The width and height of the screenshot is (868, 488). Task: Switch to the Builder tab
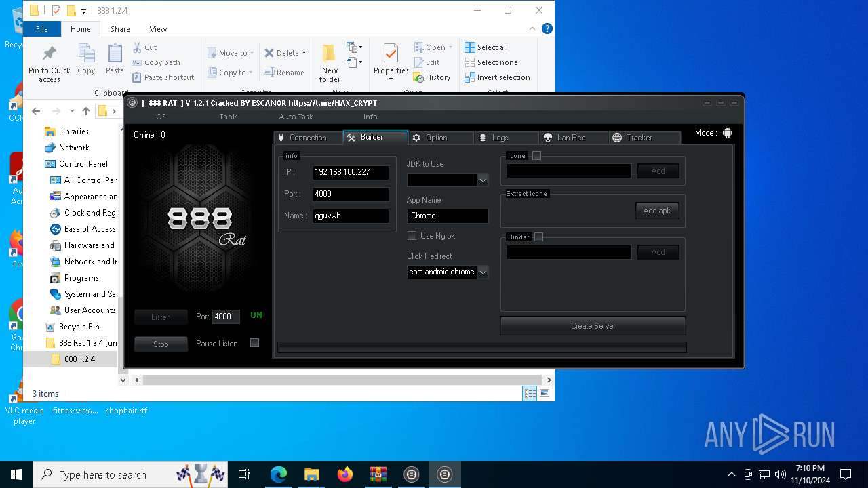[375, 137]
